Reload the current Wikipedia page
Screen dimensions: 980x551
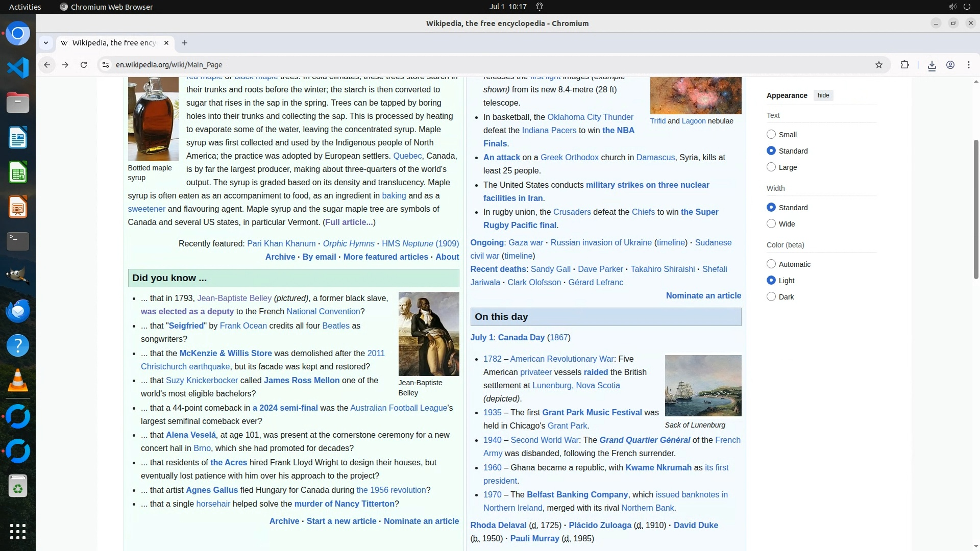tap(84, 65)
